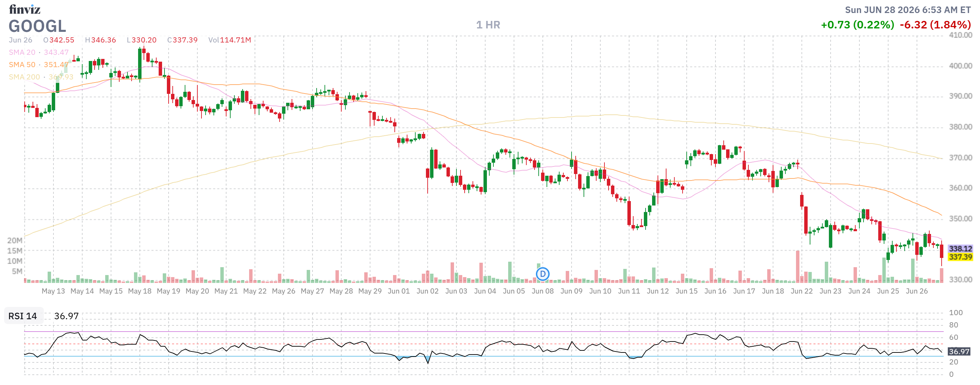This screenshot has height=385, width=980.
Task: Click the May 29 date axis label
Action: pyautogui.click(x=370, y=291)
